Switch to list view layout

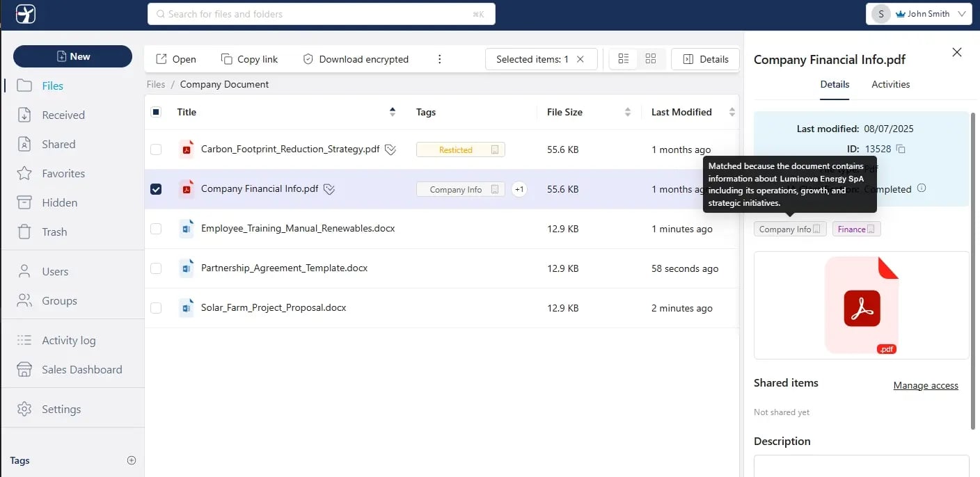pos(624,59)
